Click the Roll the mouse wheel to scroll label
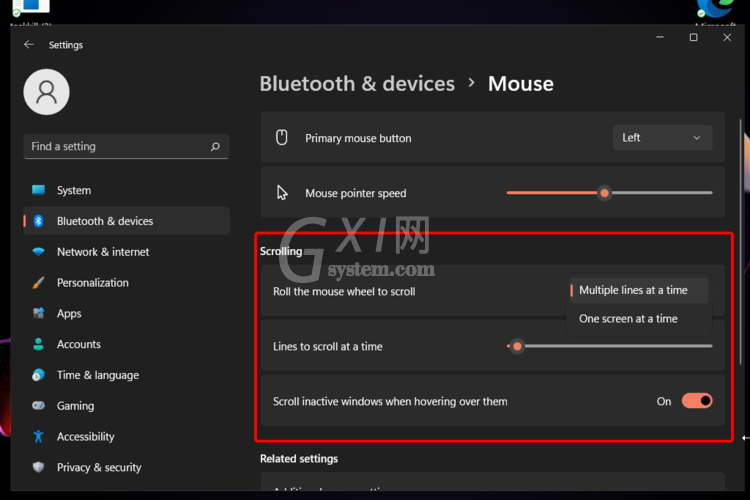750x500 pixels. tap(344, 291)
